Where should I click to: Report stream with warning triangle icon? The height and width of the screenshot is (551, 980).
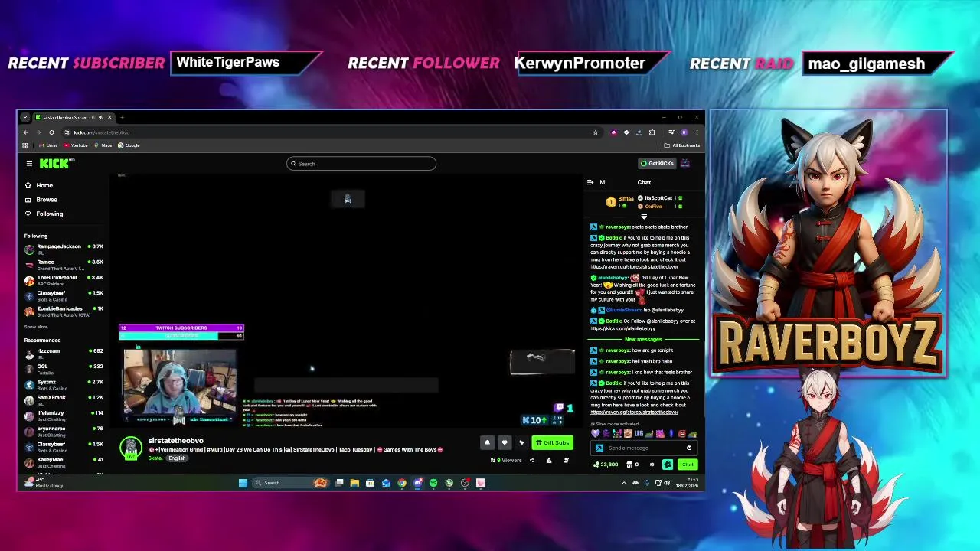point(549,461)
